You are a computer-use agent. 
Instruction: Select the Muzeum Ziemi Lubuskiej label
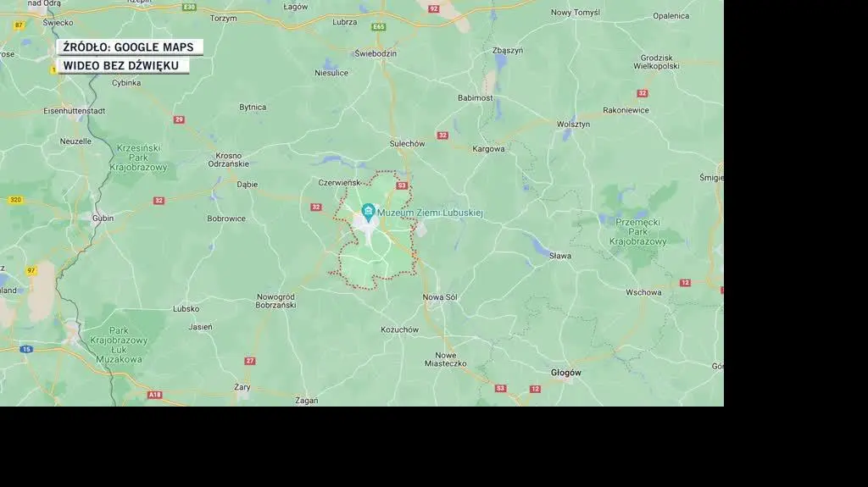430,213
